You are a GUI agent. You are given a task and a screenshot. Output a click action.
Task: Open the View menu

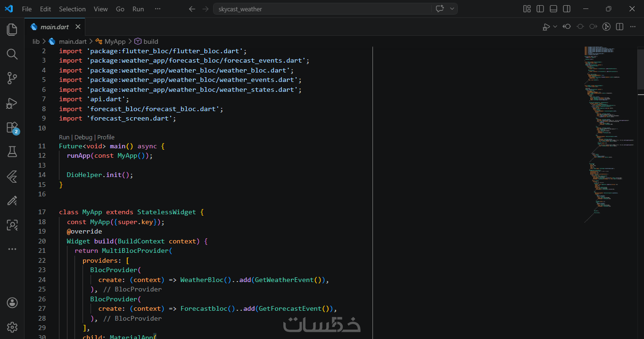coord(100,9)
